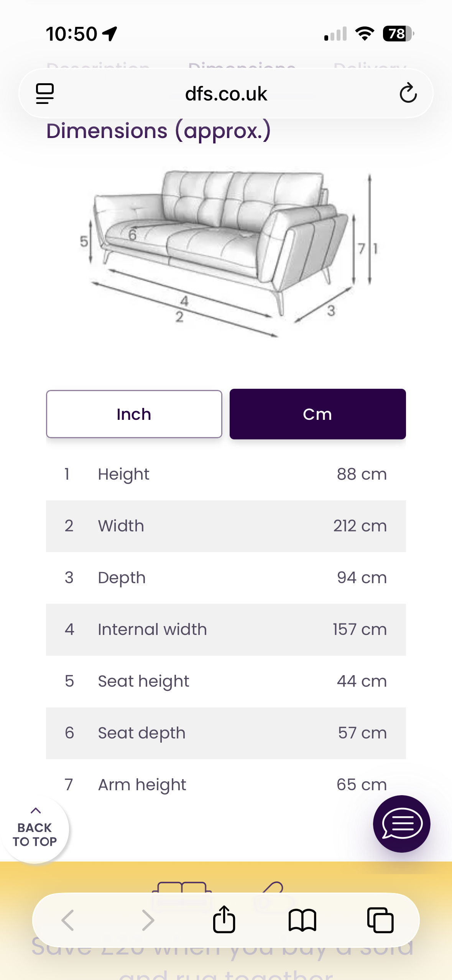Tap the battery indicator in status bar

click(x=398, y=34)
